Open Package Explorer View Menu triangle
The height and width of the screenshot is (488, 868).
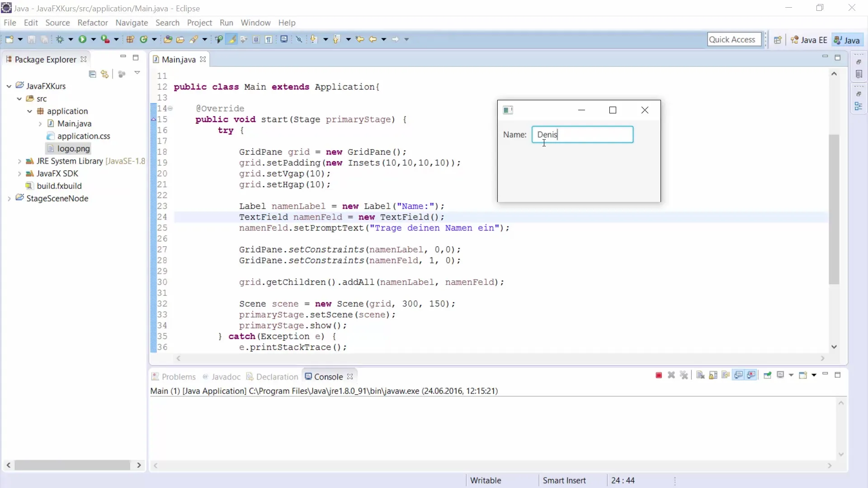coord(137,73)
